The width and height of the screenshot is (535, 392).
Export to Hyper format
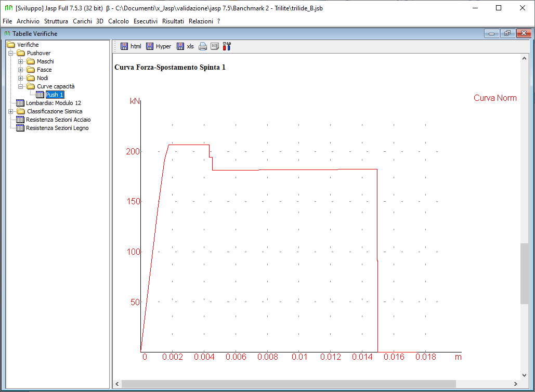click(x=159, y=46)
